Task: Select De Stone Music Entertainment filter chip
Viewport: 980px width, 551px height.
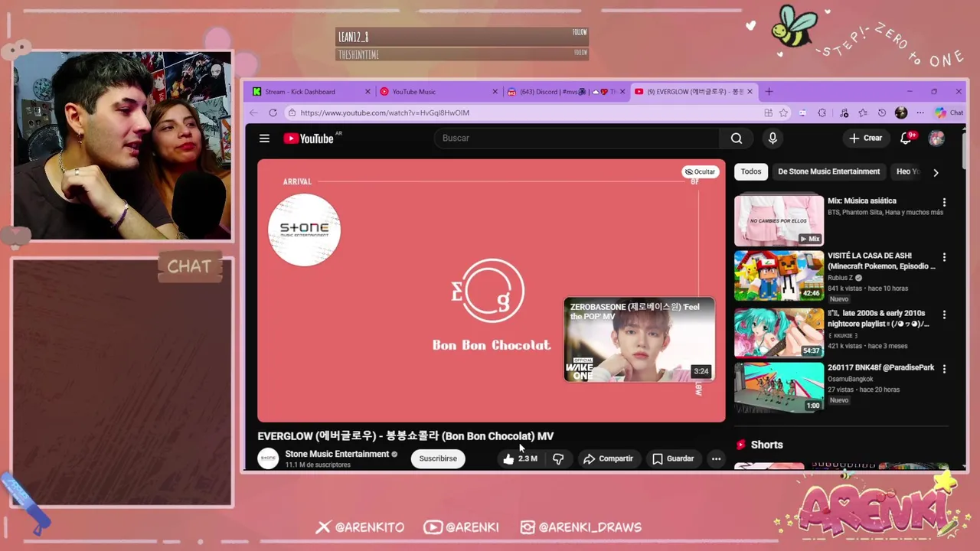Action: [x=828, y=171]
